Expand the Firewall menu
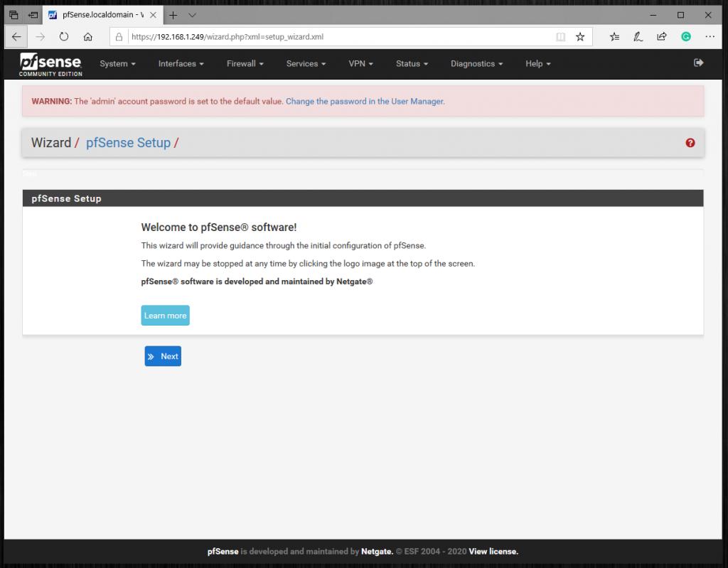 click(x=245, y=64)
